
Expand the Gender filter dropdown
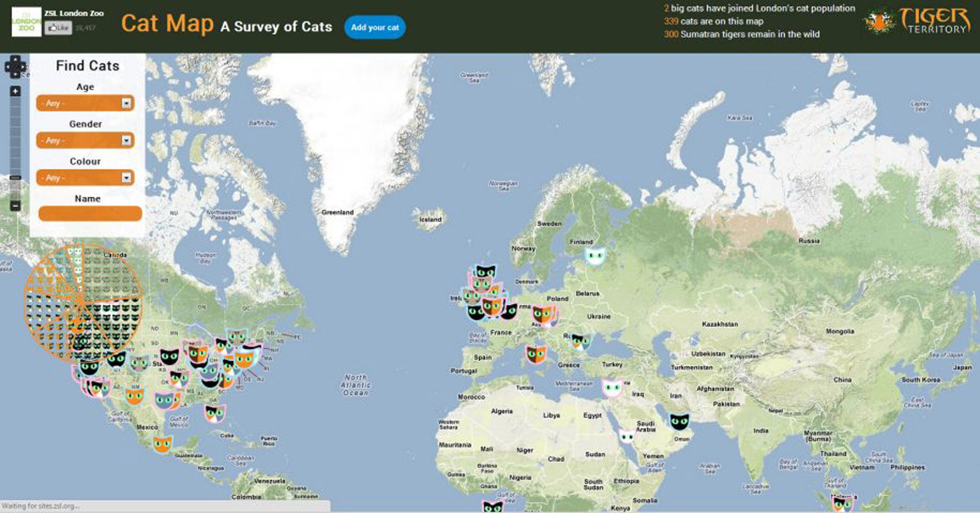coord(85,141)
